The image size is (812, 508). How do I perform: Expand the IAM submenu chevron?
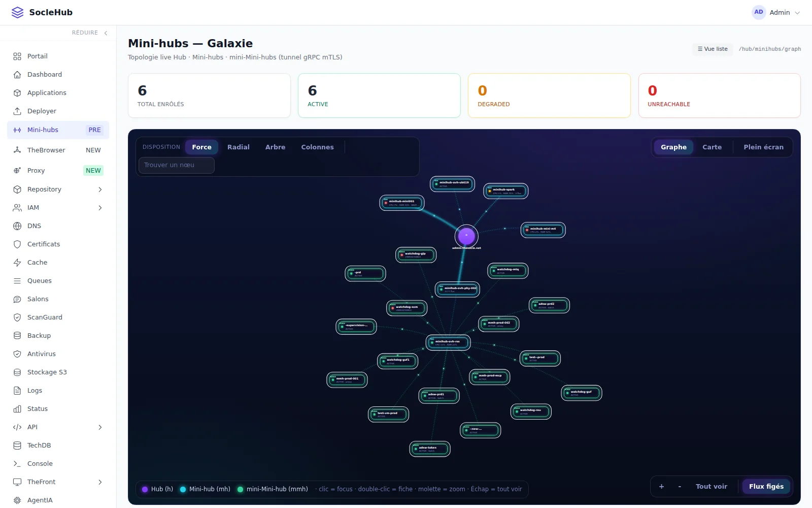pyautogui.click(x=100, y=208)
